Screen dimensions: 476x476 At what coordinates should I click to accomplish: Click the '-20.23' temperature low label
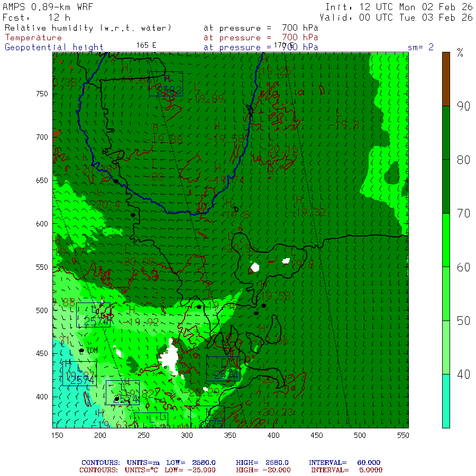(274, 412)
